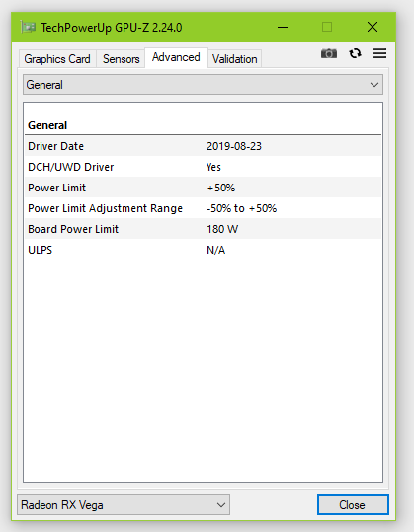This screenshot has width=414, height=532.
Task: Switch to the Graphics Card tab
Action: tap(57, 59)
